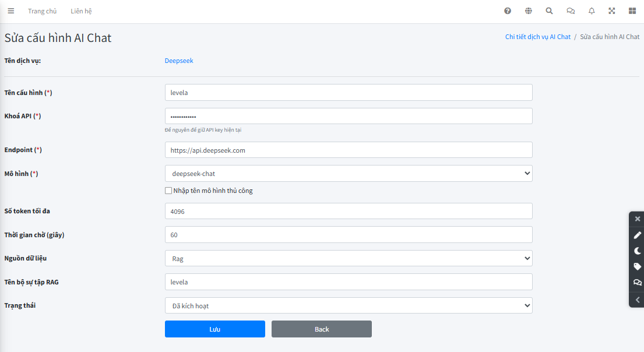Toggle fullscreen with the expand arrows icon
Image resolution: width=644 pixels, height=352 pixels.
pos(612,11)
